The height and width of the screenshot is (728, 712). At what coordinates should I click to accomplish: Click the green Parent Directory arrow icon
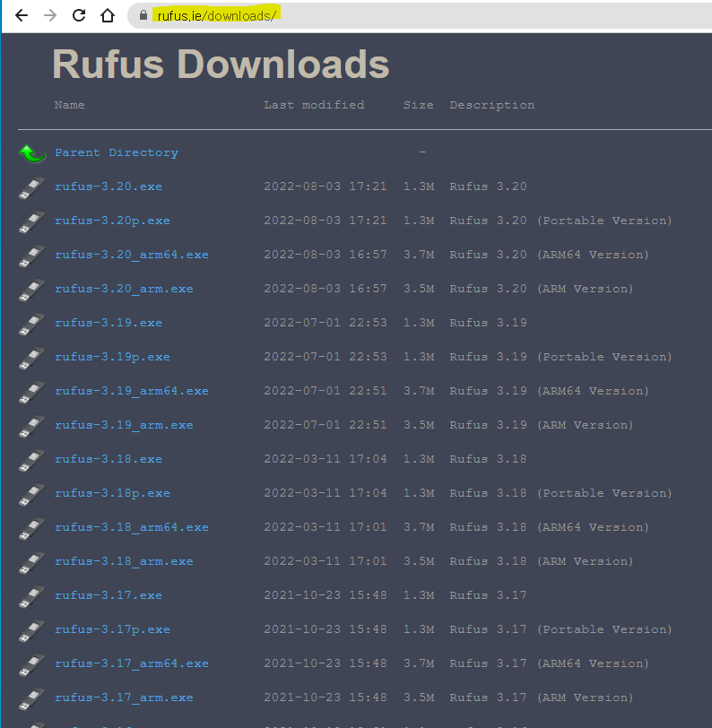(32, 153)
